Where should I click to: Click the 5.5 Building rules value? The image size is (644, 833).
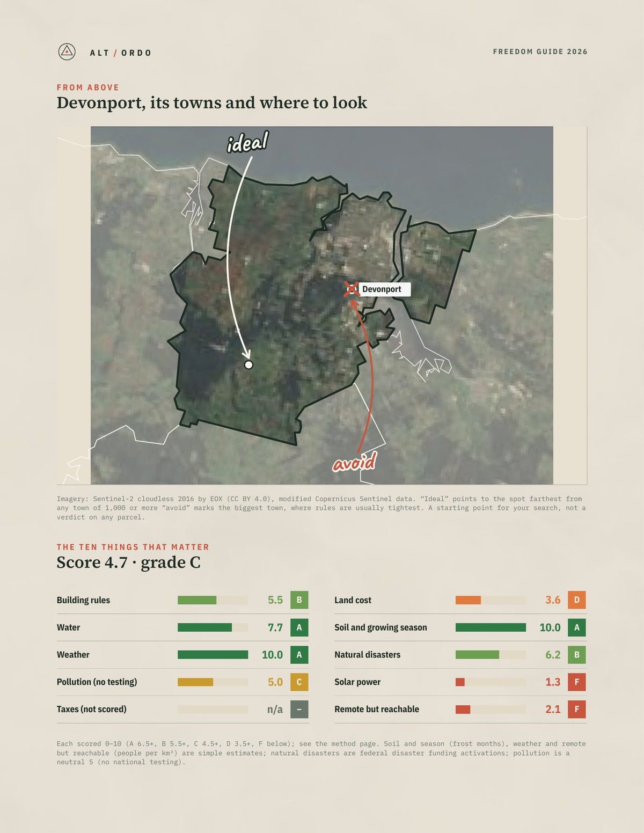275,600
